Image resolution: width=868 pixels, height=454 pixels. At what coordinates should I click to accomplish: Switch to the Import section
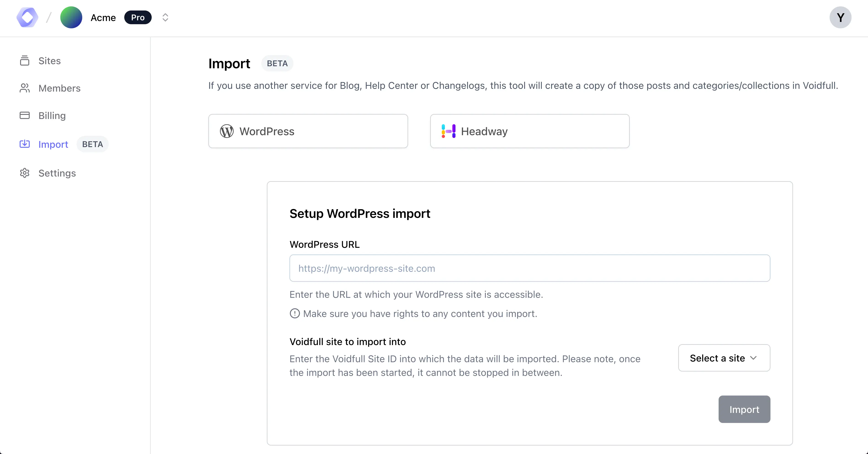tap(53, 144)
